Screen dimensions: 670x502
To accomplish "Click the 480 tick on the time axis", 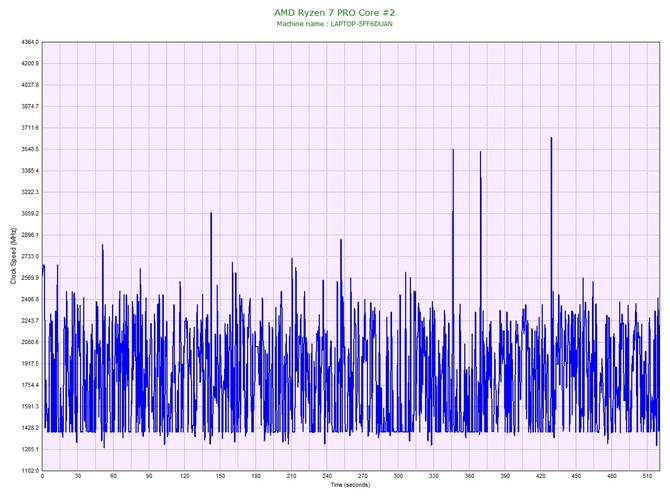I will pos(612,476).
